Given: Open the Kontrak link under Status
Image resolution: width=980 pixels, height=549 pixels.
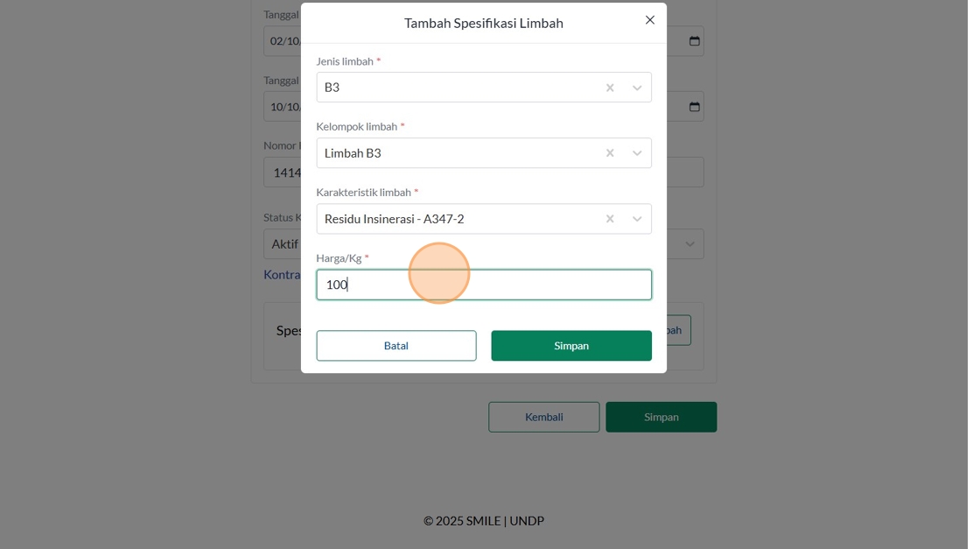Looking at the screenshot, I should [282, 275].
